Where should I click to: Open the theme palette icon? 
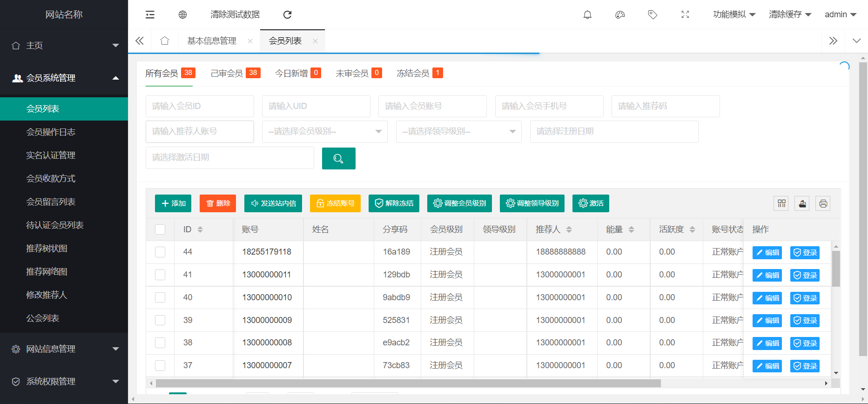[620, 14]
